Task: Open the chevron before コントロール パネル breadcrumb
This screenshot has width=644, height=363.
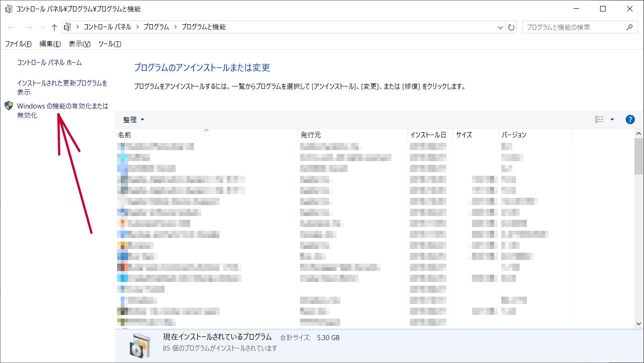Action: tap(78, 27)
